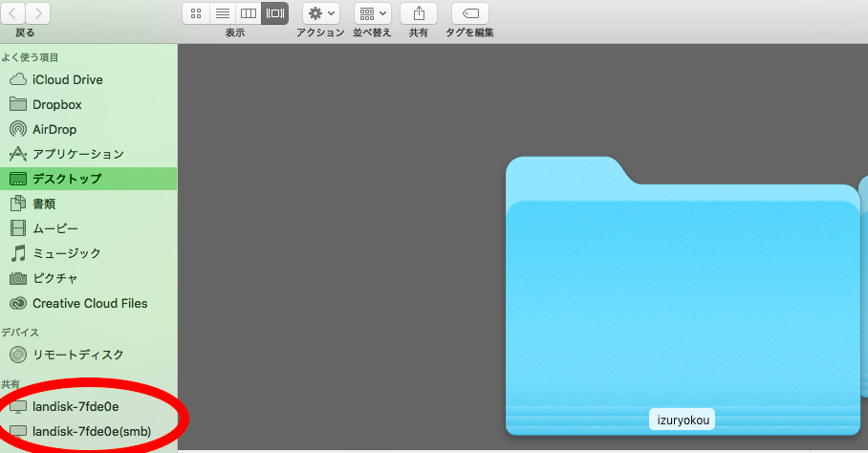This screenshot has width=868, height=453.
Task: Click the ミュージック note icon
Action: click(18, 253)
